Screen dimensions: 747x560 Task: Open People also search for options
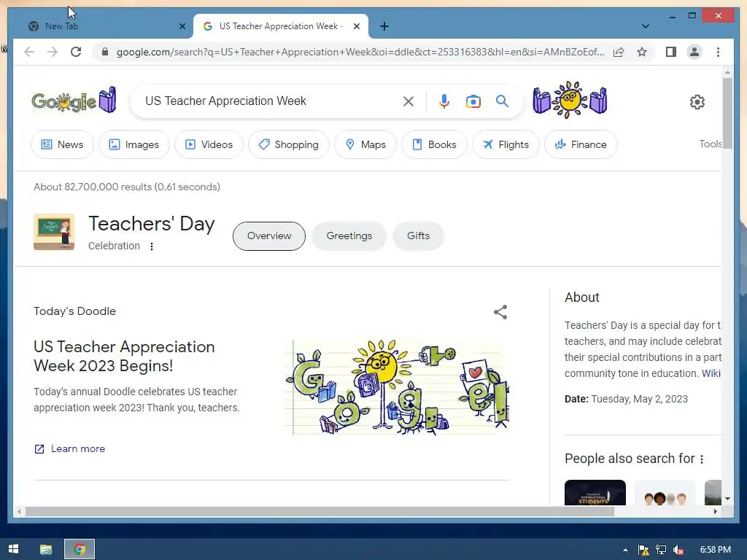tap(702, 459)
